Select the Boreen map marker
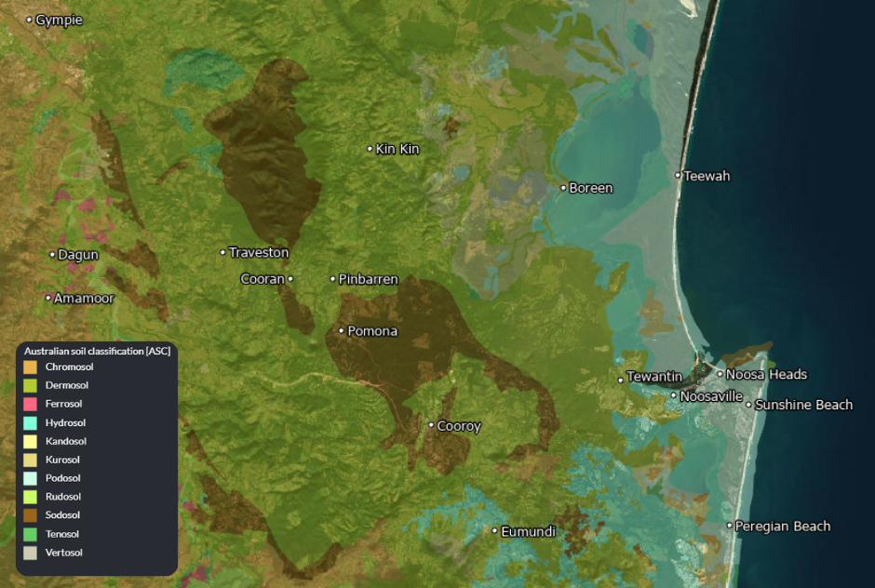The height and width of the screenshot is (588, 875). (563, 188)
